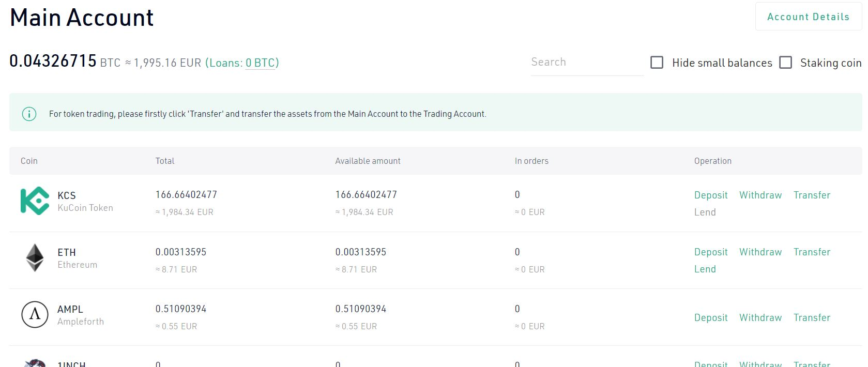
Task: Click the Coin column header
Action: coord(29,161)
